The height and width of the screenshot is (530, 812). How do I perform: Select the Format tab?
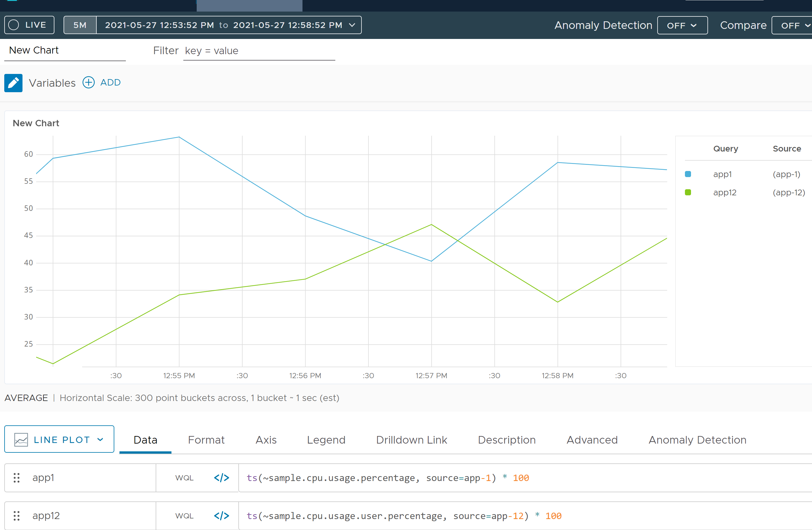click(206, 440)
